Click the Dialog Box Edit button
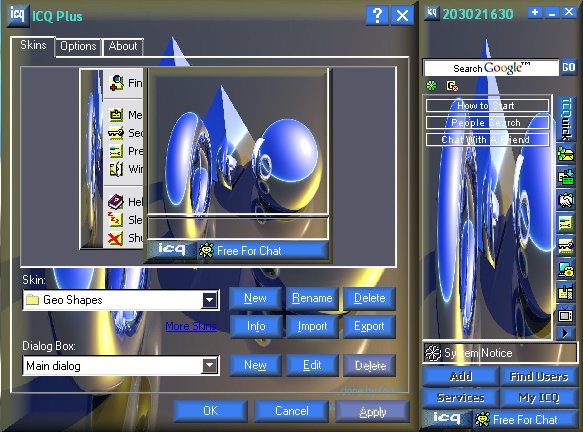This screenshot has width=583, height=432. (x=312, y=365)
